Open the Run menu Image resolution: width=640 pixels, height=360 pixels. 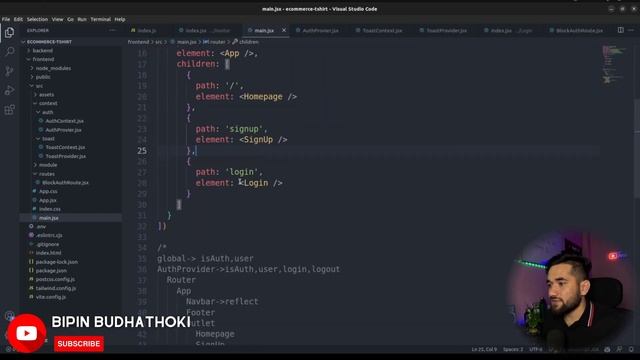click(x=82, y=19)
